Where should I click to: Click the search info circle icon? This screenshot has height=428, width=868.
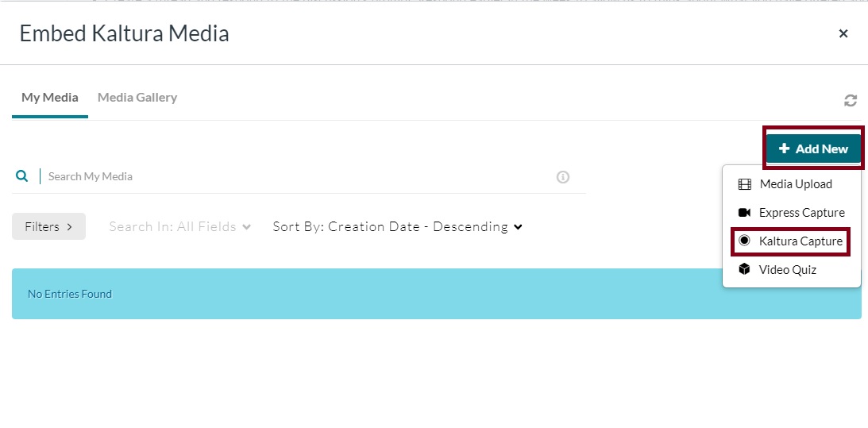click(563, 177)
